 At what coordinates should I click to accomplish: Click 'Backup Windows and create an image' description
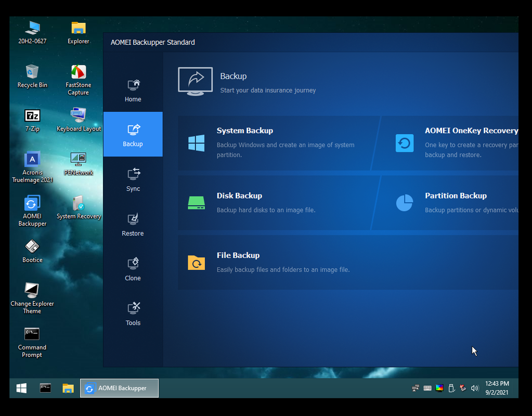[x=286, y=150]
